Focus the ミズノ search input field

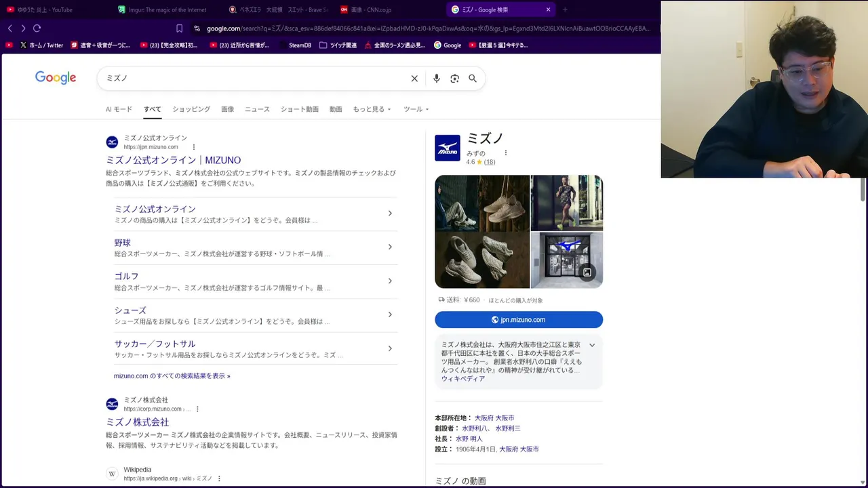pos(254,79)
